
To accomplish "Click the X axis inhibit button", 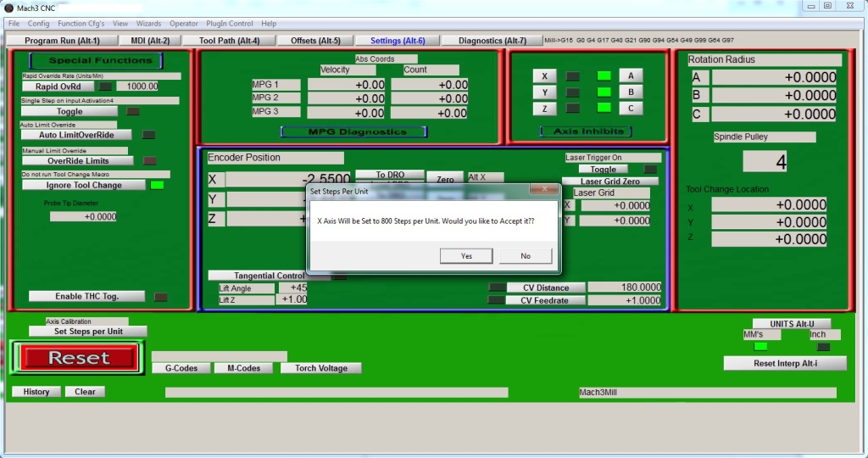I will [x=545, y=76].
